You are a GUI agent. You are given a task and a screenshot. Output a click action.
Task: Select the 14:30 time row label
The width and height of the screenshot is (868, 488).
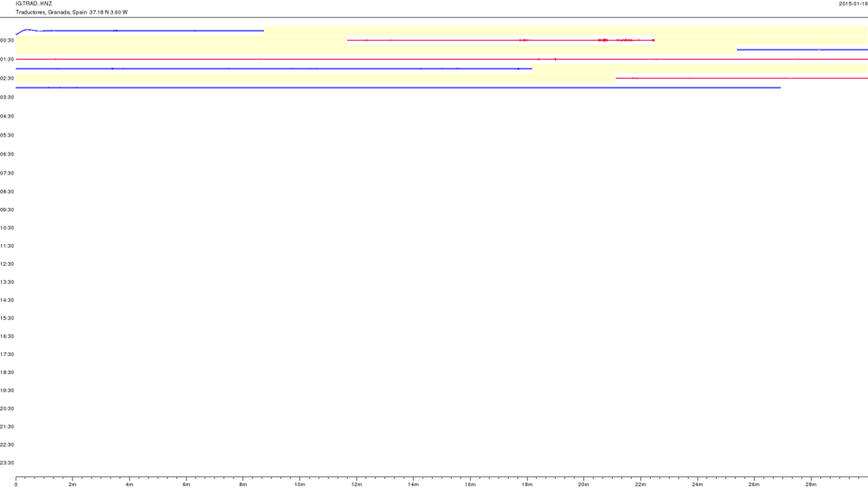click(6, 300)
